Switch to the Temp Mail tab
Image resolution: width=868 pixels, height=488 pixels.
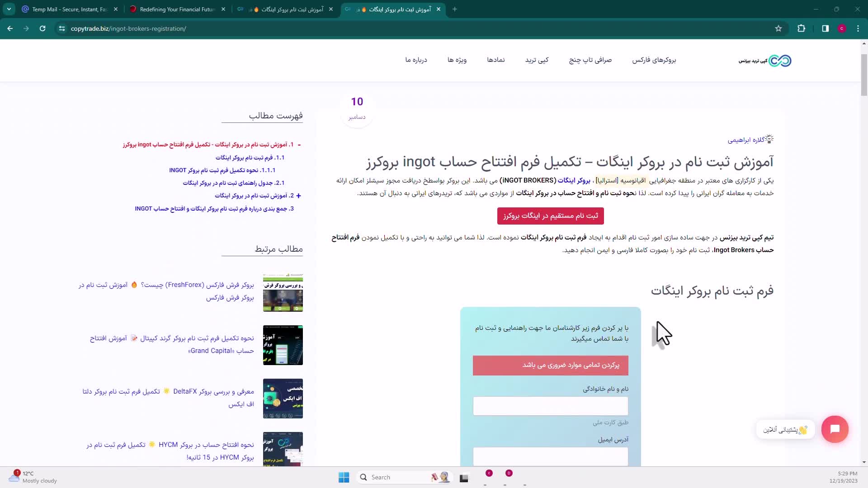[x=68, y=9]
